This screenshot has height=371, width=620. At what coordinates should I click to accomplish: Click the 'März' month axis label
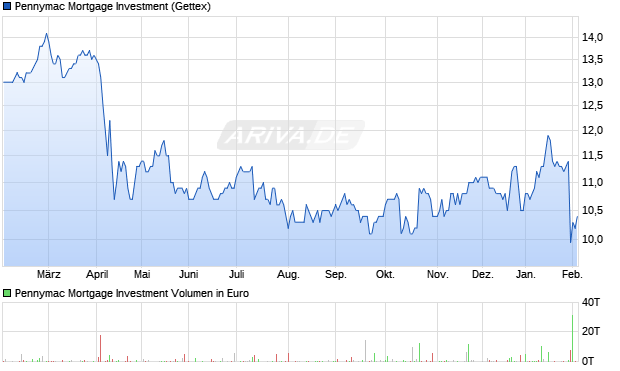49,274
